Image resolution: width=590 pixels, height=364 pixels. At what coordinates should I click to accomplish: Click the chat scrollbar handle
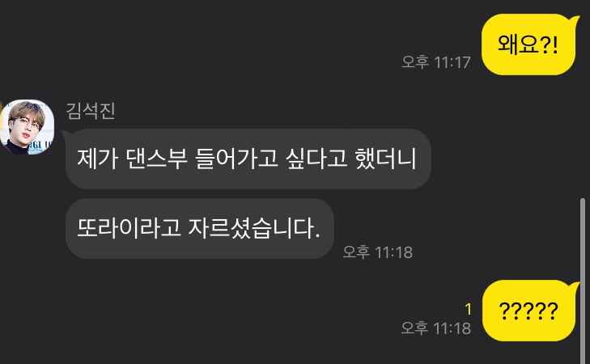583,281
